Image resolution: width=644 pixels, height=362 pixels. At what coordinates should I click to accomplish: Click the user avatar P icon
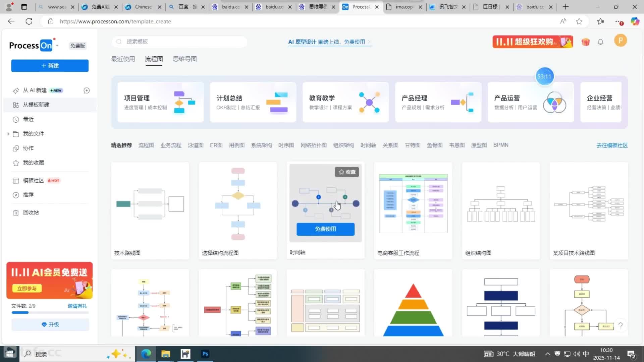(x=620, y=41)
